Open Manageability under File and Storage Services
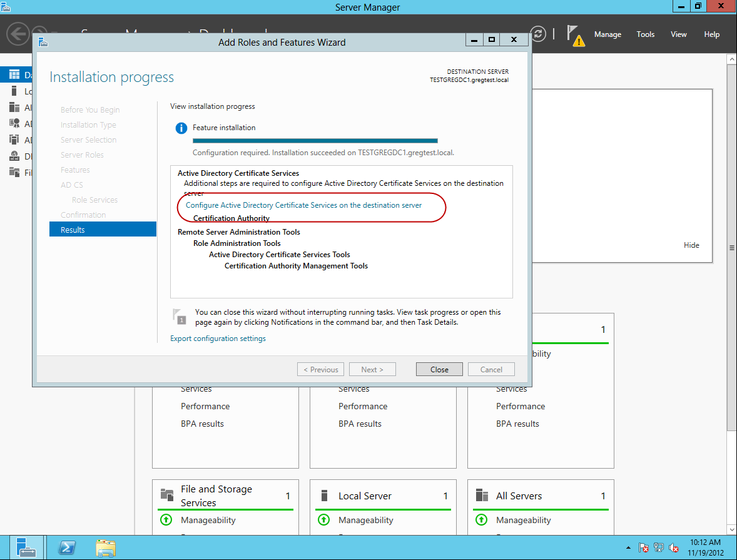 click(x=208, y=520)
